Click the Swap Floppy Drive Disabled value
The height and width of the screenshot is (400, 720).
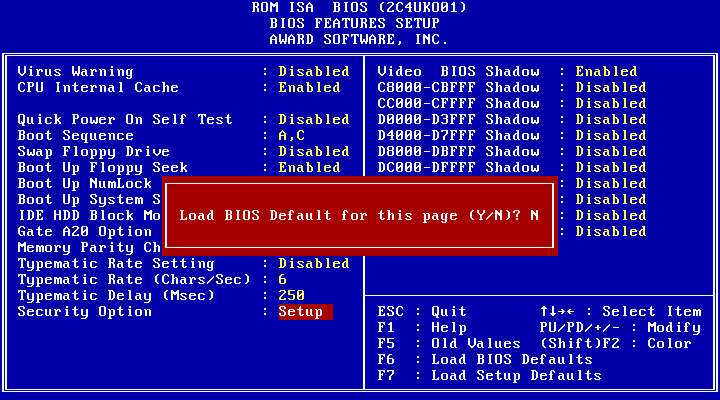pyautogui.click(x=314, y=152)
